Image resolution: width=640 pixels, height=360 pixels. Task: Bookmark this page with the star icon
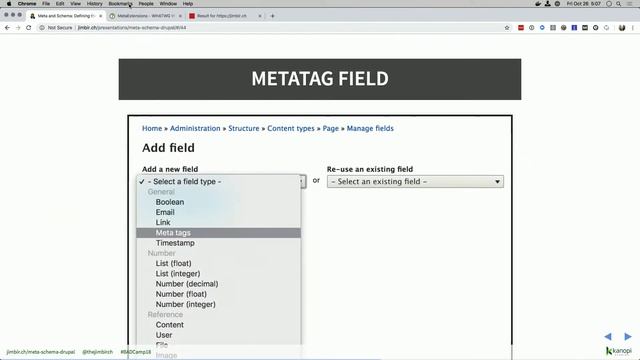507,28
